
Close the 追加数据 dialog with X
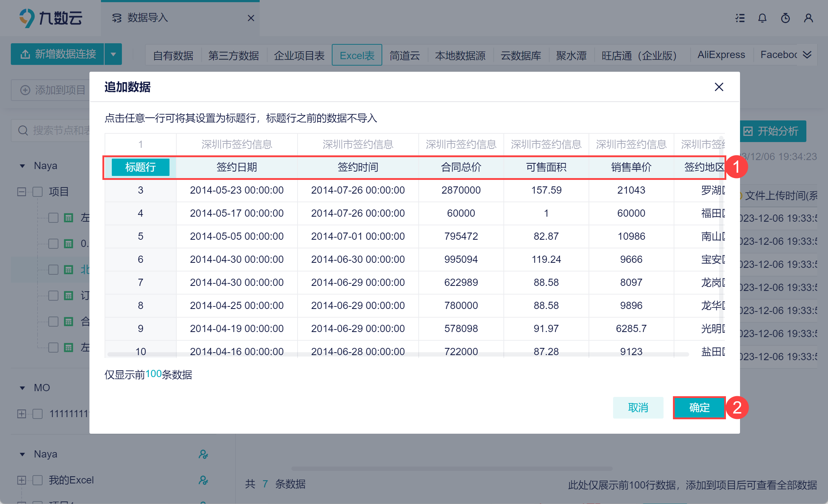pyautogui.click(x=719, y=87)
